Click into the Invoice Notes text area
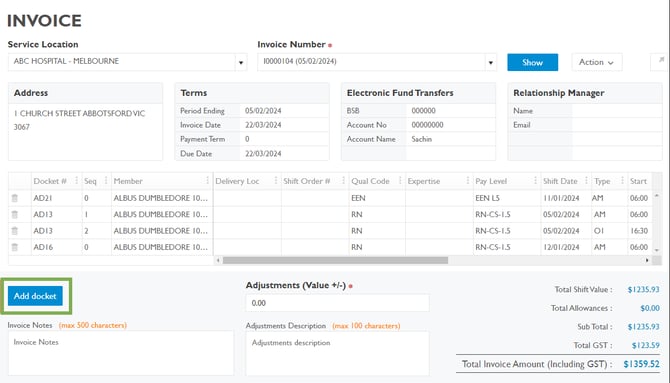 point(121,353)
